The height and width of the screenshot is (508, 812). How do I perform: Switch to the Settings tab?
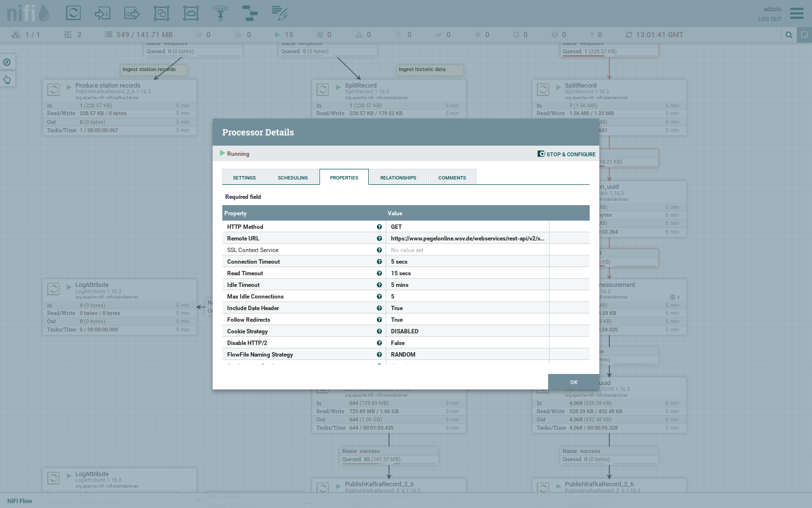point(244,178)
